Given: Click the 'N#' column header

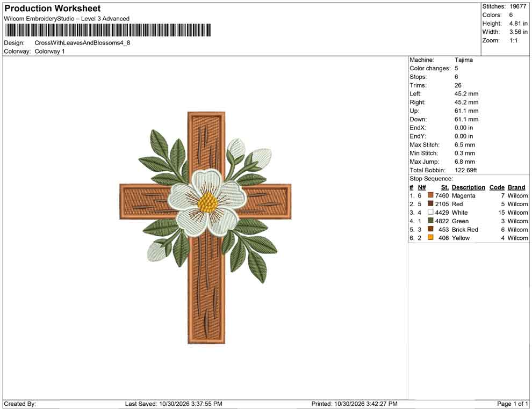Looking at the screenshot, I should [x=422, y=187].
